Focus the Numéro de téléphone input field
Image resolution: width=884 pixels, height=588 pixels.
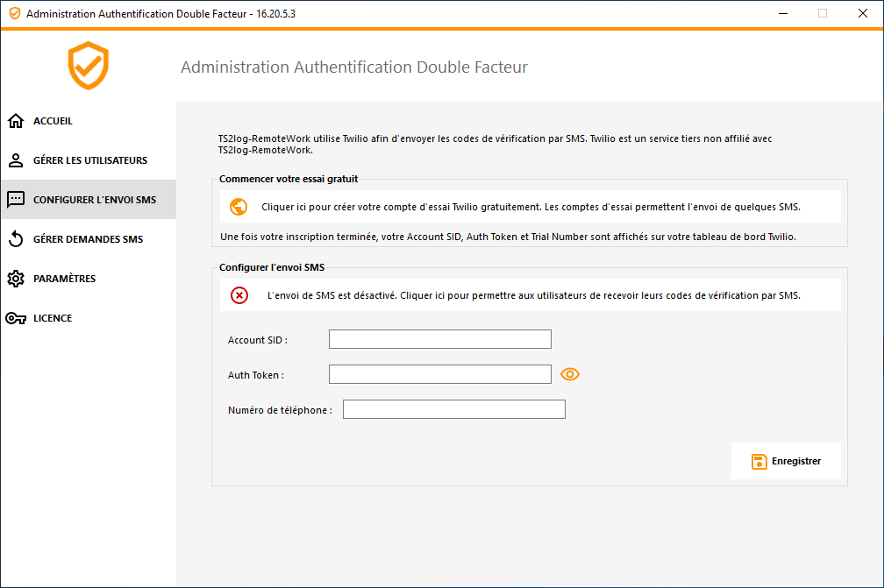click(454, 409)
